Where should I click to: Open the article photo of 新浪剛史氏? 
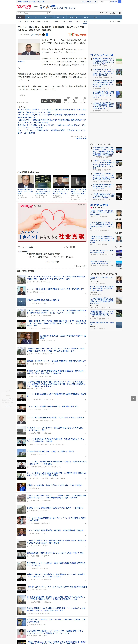point(29,49)
